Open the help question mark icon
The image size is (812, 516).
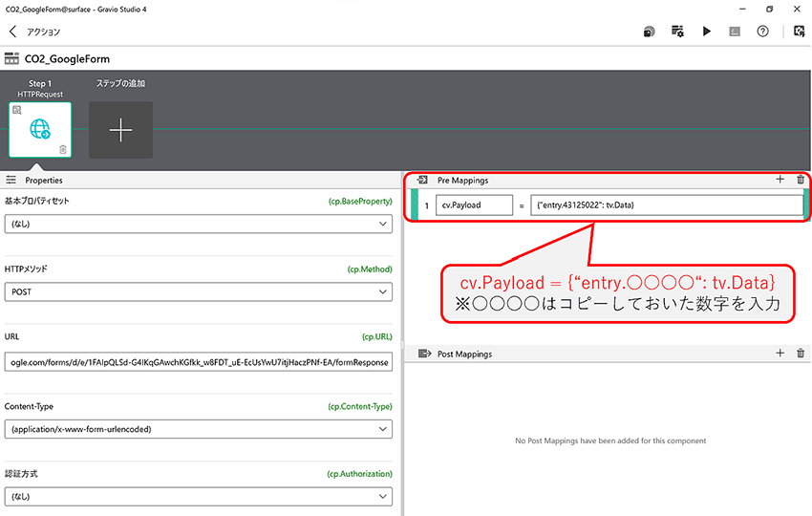pos(762,32)
